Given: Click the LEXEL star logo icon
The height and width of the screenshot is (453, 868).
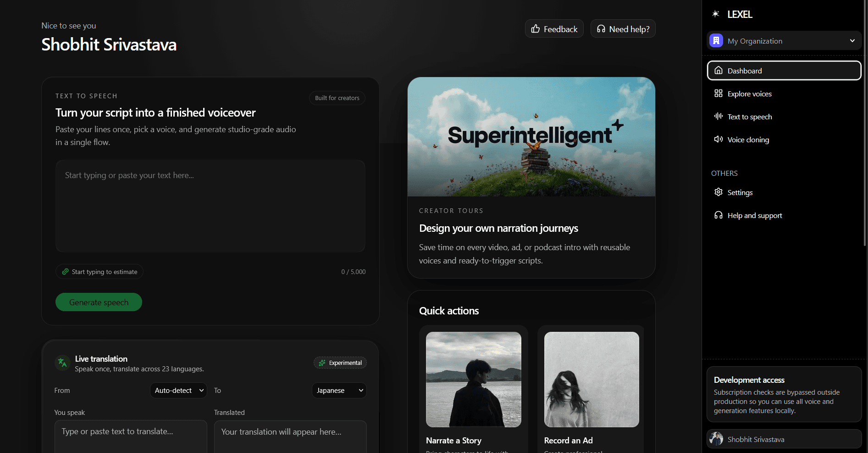Looking at the screenshot, I should click(x=715, y=14).
